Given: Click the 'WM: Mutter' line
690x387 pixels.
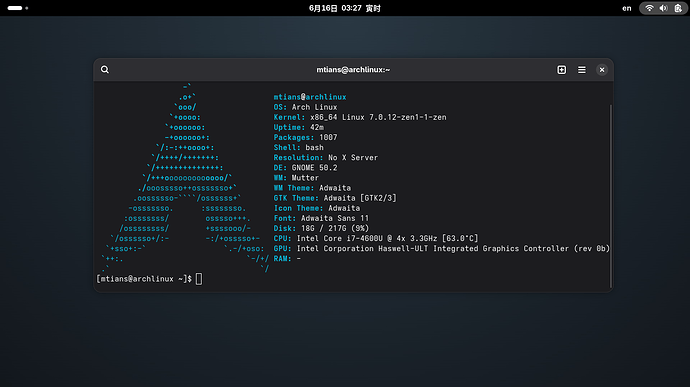Looking at the screenshot, I should (x=296, y=178).
